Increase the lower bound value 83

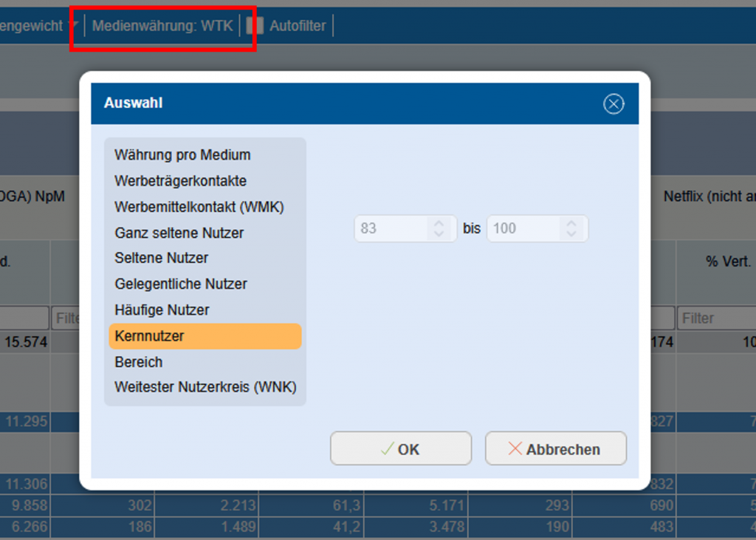click(439, 223)
